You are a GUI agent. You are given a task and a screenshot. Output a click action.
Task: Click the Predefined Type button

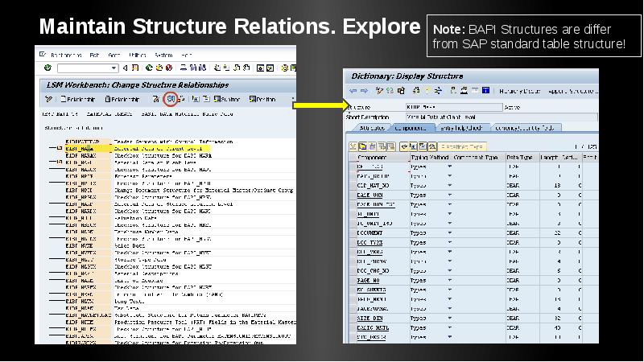(462, 146)
